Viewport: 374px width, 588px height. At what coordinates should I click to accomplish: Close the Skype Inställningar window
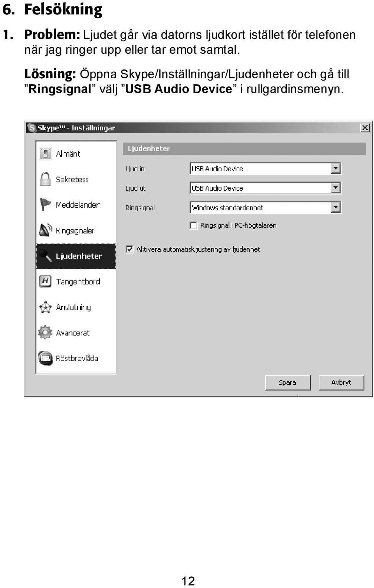click(x=365, y=128)
